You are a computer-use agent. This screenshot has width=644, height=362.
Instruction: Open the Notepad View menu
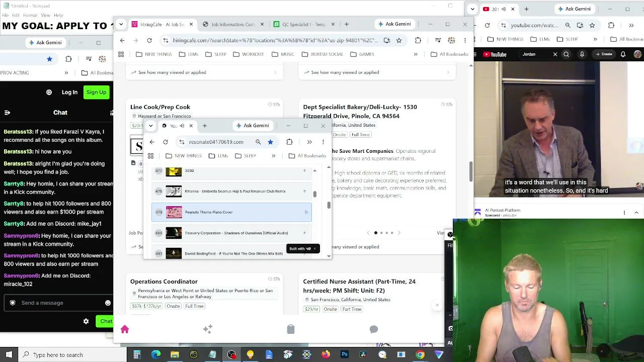[46, 16]
